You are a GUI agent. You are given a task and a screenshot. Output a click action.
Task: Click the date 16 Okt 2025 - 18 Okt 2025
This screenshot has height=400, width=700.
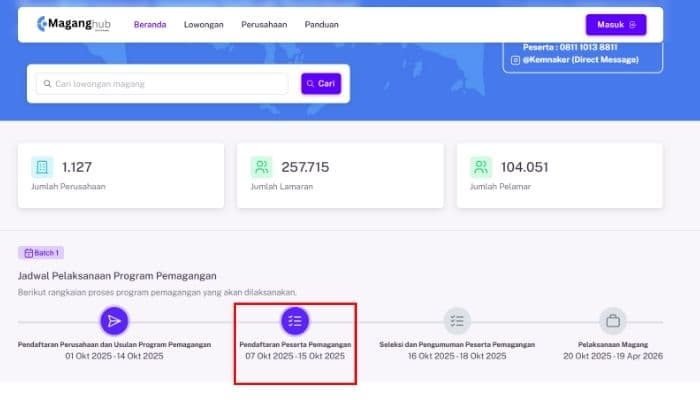tap(457, 356)
